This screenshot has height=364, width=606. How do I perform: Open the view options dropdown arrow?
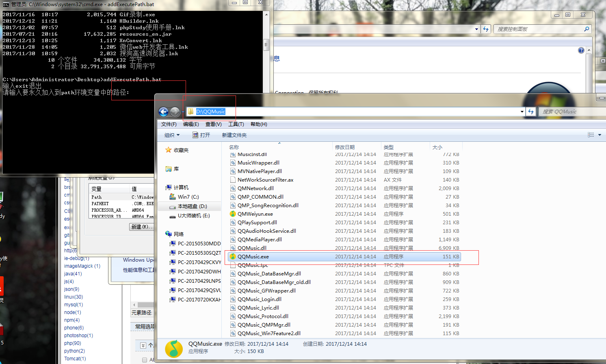tap(600, 135)
